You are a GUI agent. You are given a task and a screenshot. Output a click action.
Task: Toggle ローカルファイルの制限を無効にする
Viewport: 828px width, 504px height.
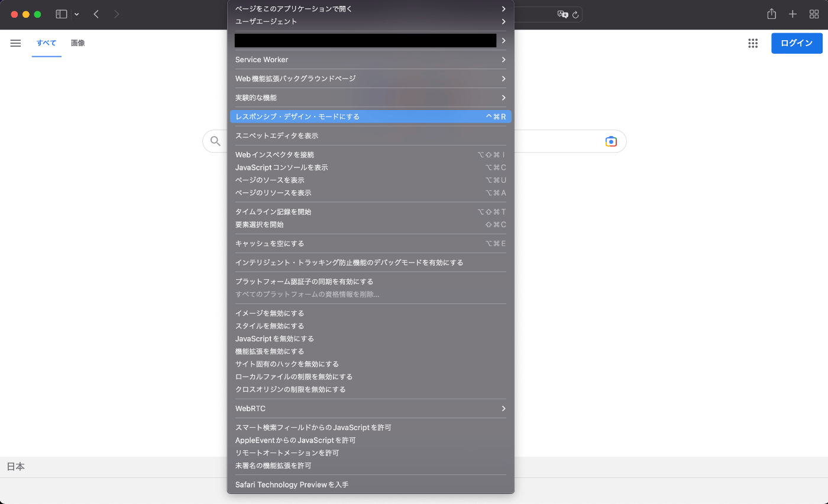pos(371,377)
